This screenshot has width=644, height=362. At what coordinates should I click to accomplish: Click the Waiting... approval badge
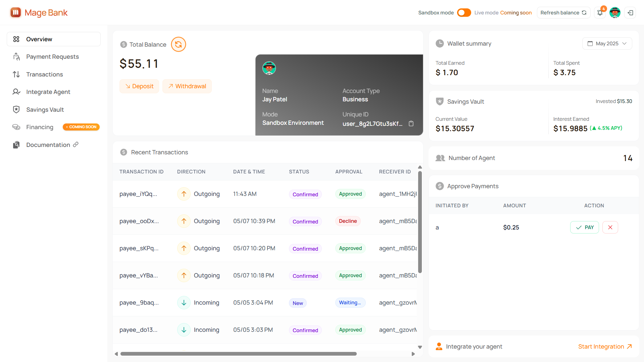click(350, 303)
